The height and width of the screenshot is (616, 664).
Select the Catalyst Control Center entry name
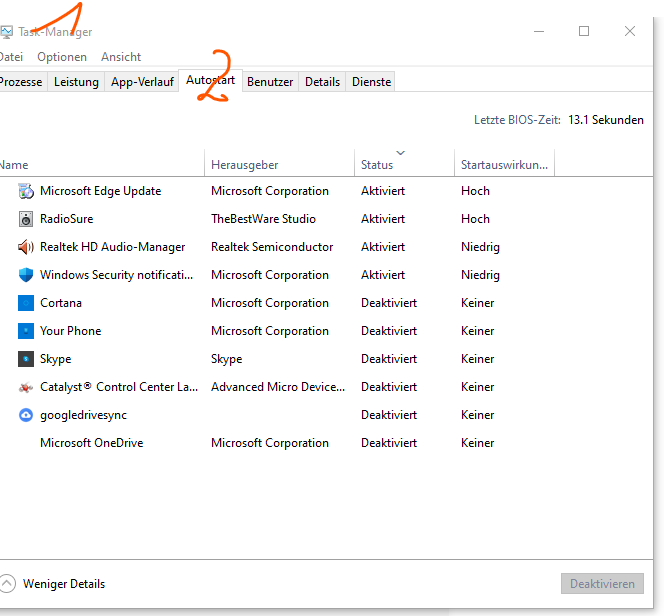119,387
